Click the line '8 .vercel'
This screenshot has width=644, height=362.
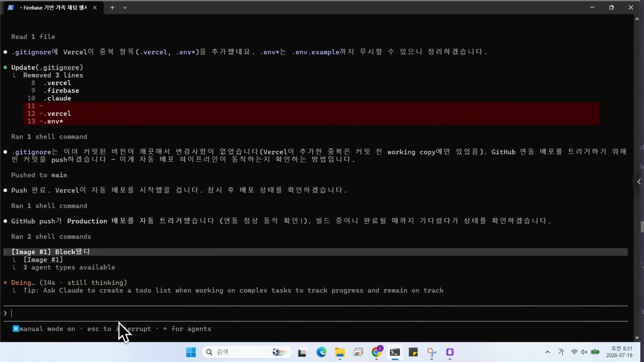(51, 83)
